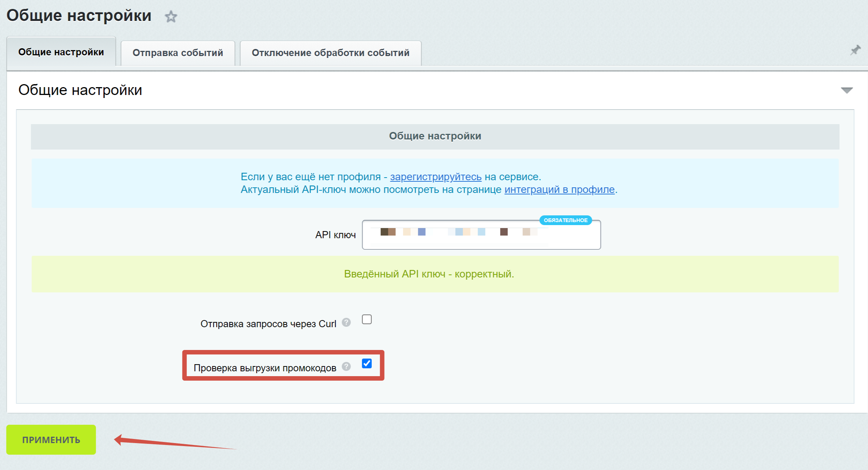Click the Проверка выгрузки промокодов label
This screenshot has width=868, height=470.
pos(265,368)
